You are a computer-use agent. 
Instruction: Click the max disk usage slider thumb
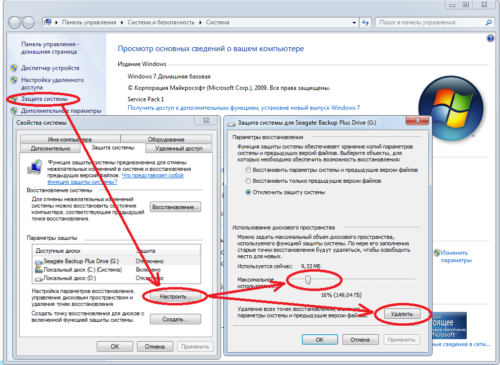pyautogui.click(x=308, y=279)
